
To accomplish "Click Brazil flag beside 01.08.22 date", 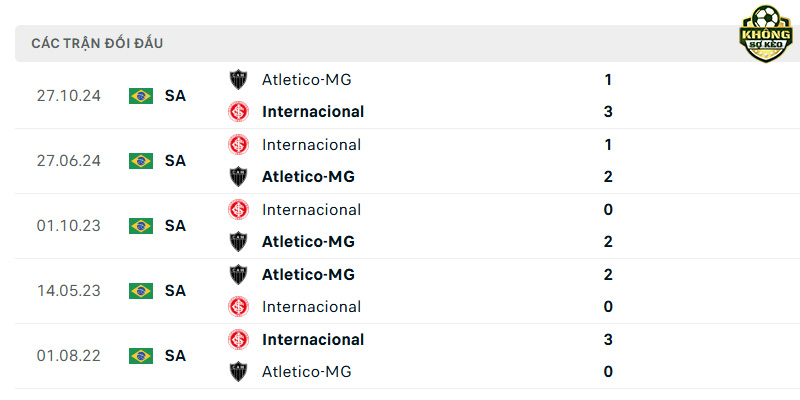I will pyautogui.click(x=141, y=356).
